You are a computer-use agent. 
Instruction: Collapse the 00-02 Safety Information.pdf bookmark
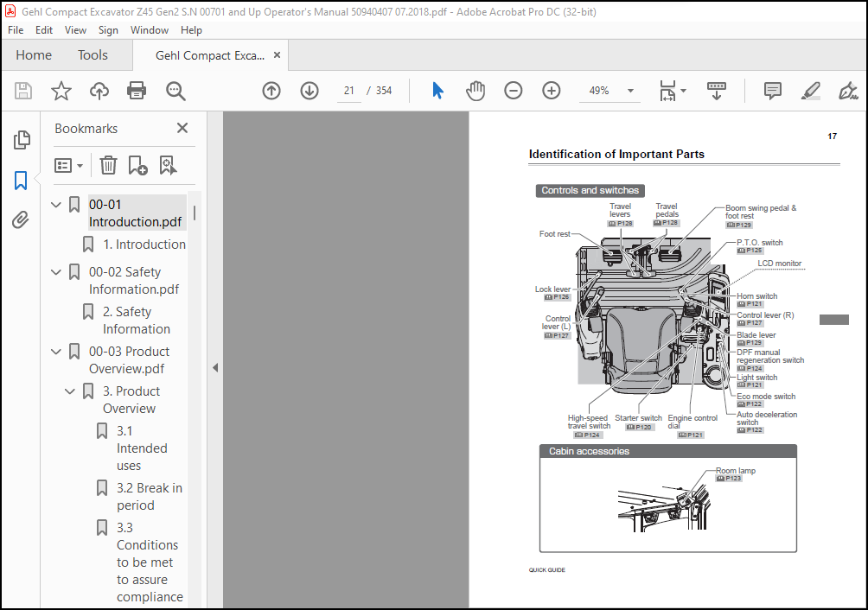(x=56, y=272)
